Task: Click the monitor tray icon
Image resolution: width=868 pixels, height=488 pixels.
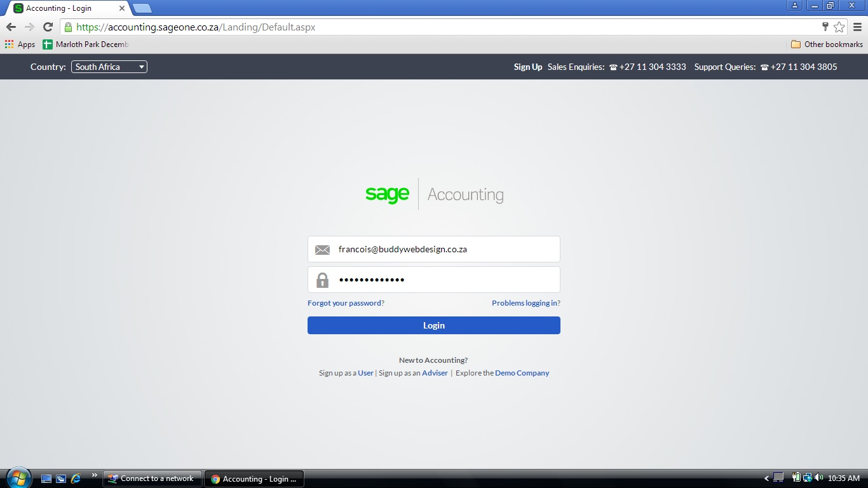Action: pos(778,477)
